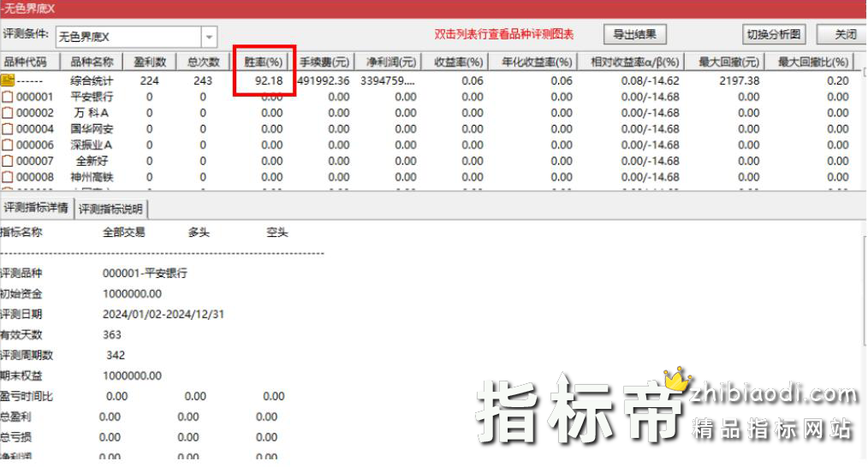Click the 导出结果 button
Image resolution: width=868 pixels, height=467 pixels.
coord(634,34)
